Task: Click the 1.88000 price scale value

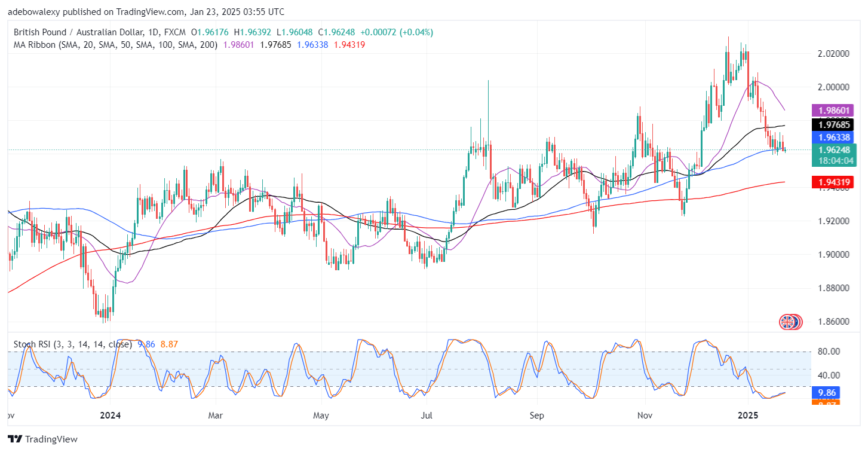Action: click(833, 288)
